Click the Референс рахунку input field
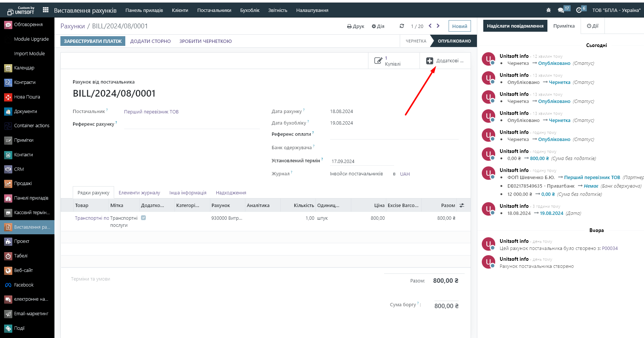Screen dimensions: 644x338 coord(192,124)
